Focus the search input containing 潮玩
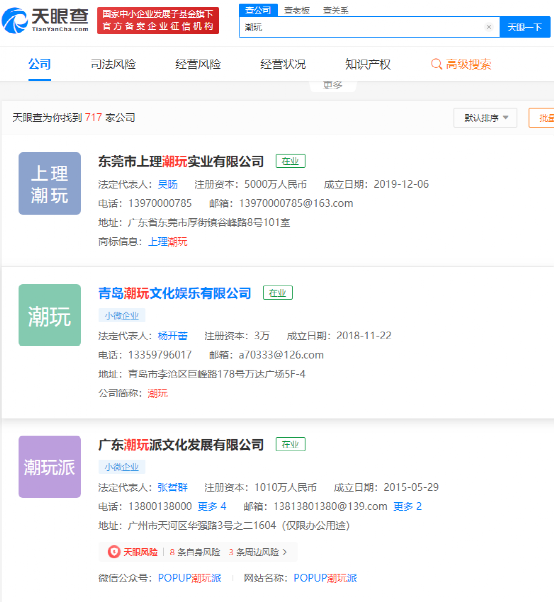This screenshot has width=554, height=602. [361, 27]
